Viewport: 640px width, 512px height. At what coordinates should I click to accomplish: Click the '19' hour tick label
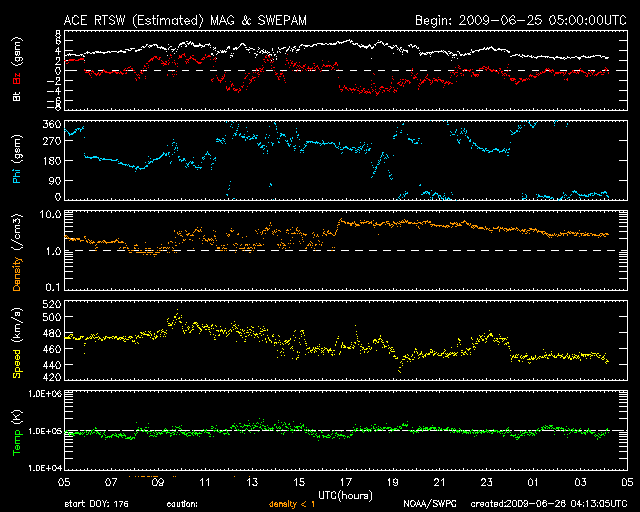[393, 483]
